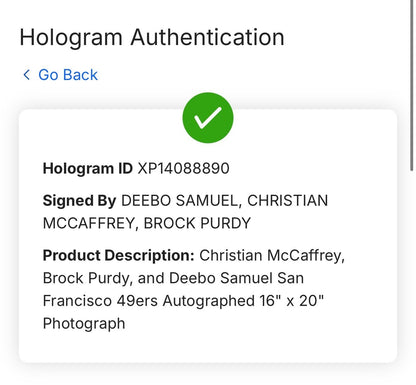Screen dimensions: 416x385
Task: Click the back chevron arrow icon
Action: tap(27, 75)
